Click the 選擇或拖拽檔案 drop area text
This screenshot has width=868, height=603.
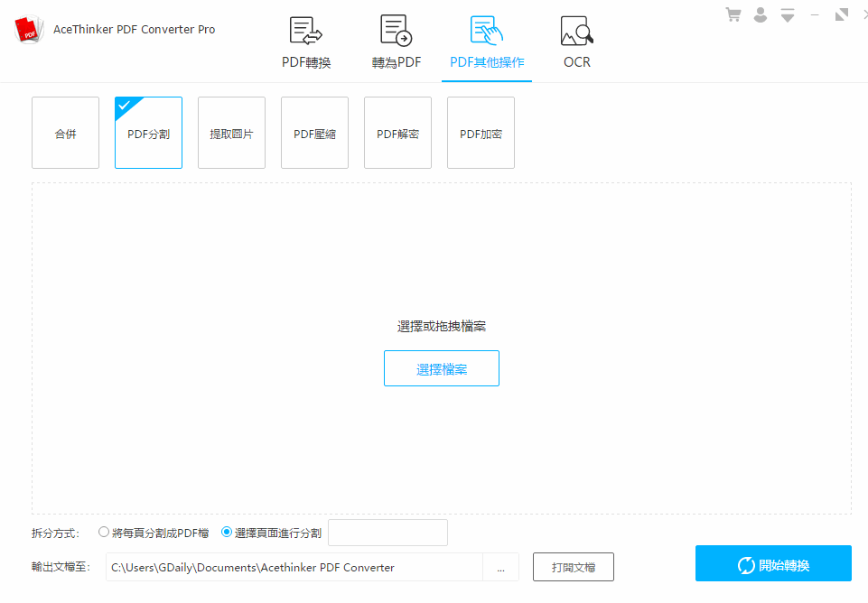coord(441,327)
